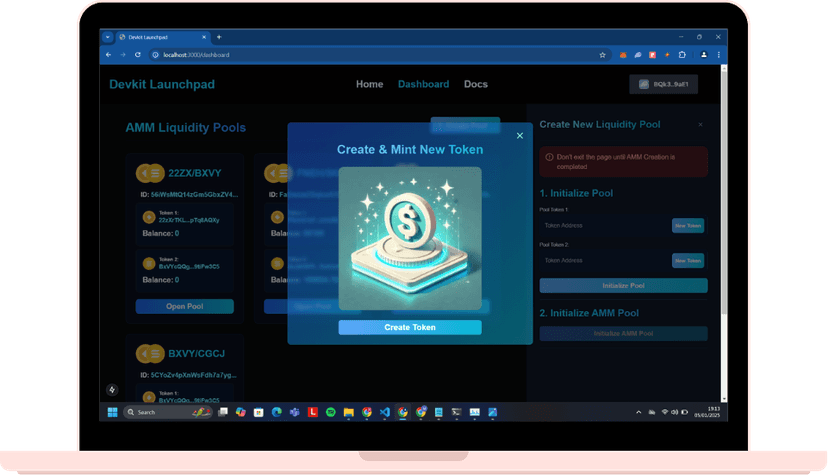Click New Token beside Pool Token 2
Image resolution: width=828 pixels, height=475 pixels.
[687, 260]
